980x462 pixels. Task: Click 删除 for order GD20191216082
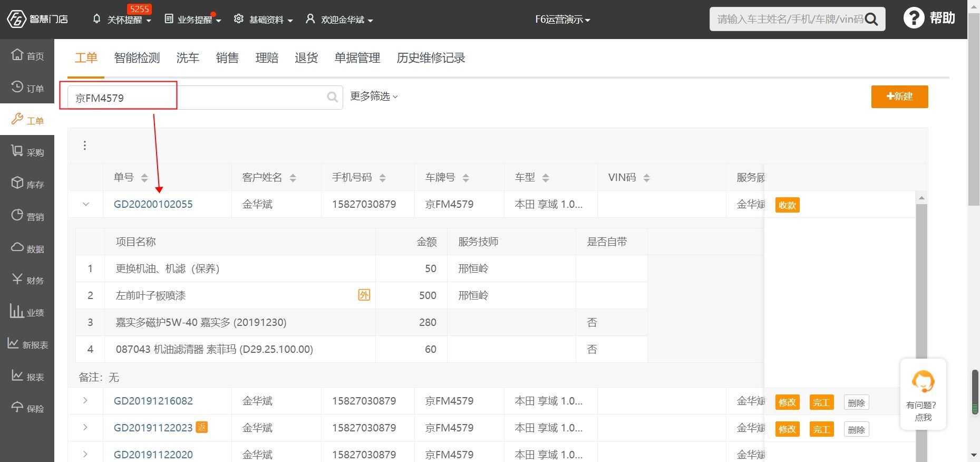pyautogui.click(x=856, y=402)
